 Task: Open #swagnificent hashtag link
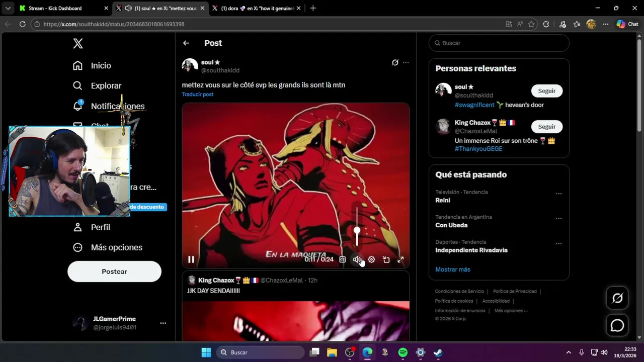(474, 105)
